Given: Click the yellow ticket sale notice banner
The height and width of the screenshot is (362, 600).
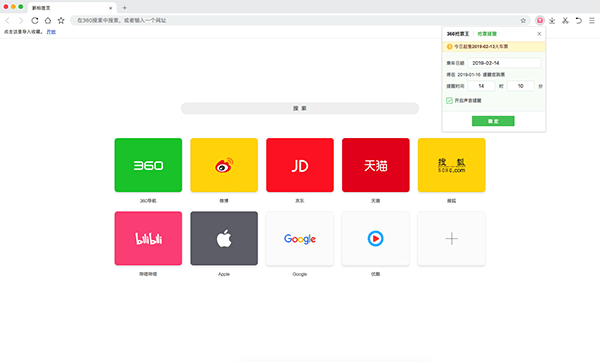Looking at the screenshot, I should (x=494, y=46).
